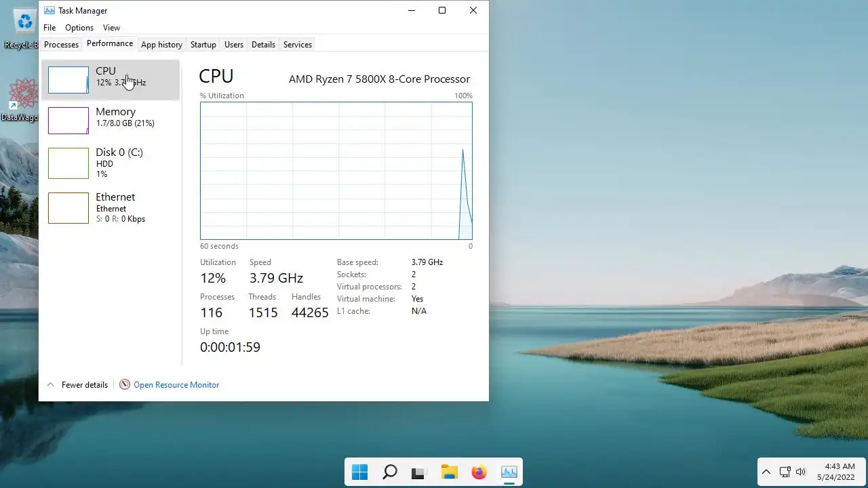The width and height of the screenshot is (868, 488).
Task: Click the Handles count 44265
Action: point(310,312)
